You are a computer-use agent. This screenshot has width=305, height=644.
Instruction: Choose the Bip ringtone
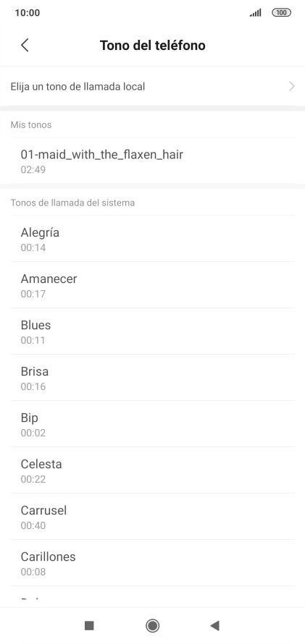[152, 424]
